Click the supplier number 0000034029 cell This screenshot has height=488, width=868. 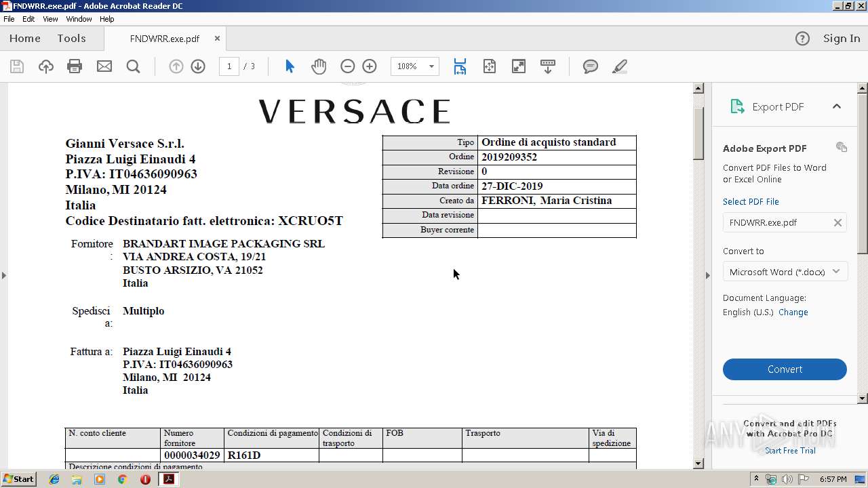(x=192, y=455)
